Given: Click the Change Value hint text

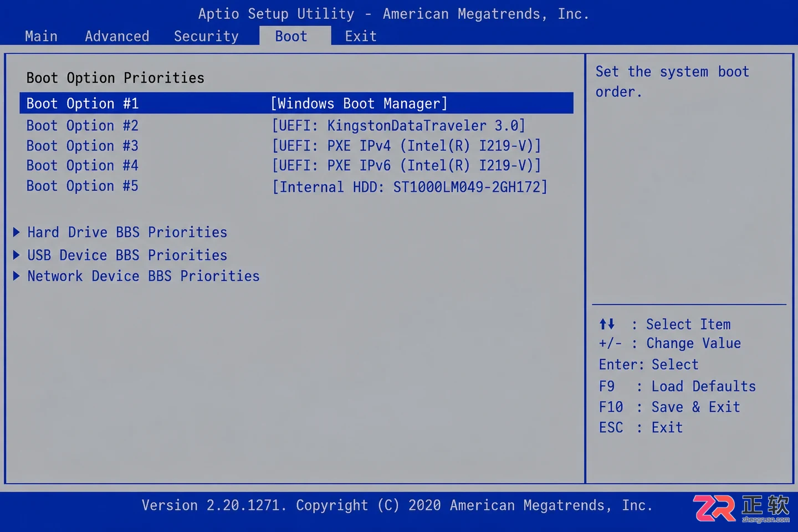Looking at the screenshot, I should (x=693, y=344).
